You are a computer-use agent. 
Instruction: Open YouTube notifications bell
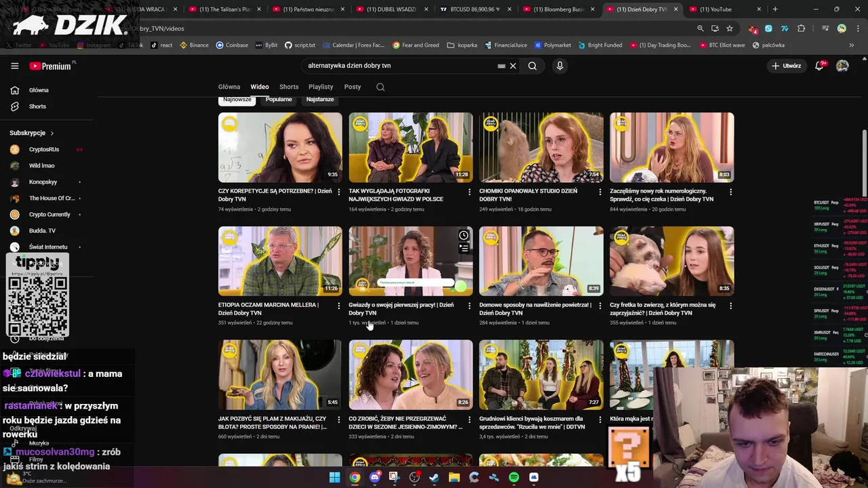point(820,66)
